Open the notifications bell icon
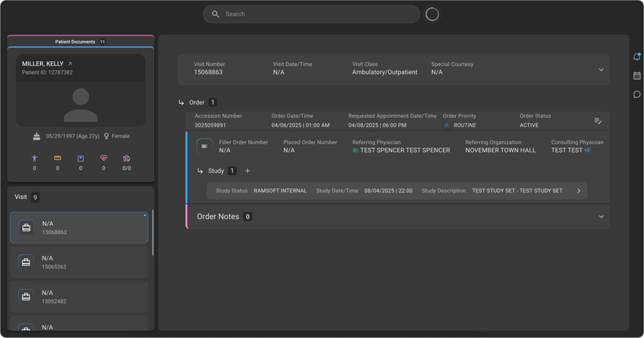This screenshot has height=338, width=644. click(x=636, y=56)
